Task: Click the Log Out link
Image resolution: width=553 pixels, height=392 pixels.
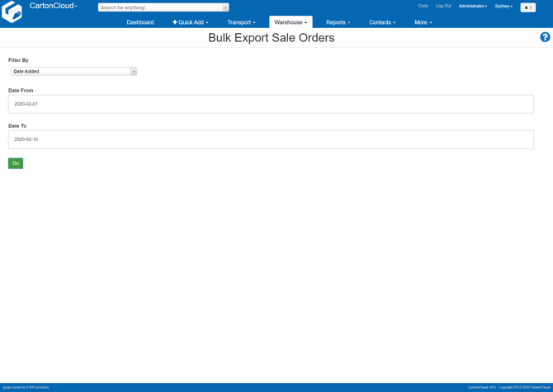Action: tap(443, 6)
